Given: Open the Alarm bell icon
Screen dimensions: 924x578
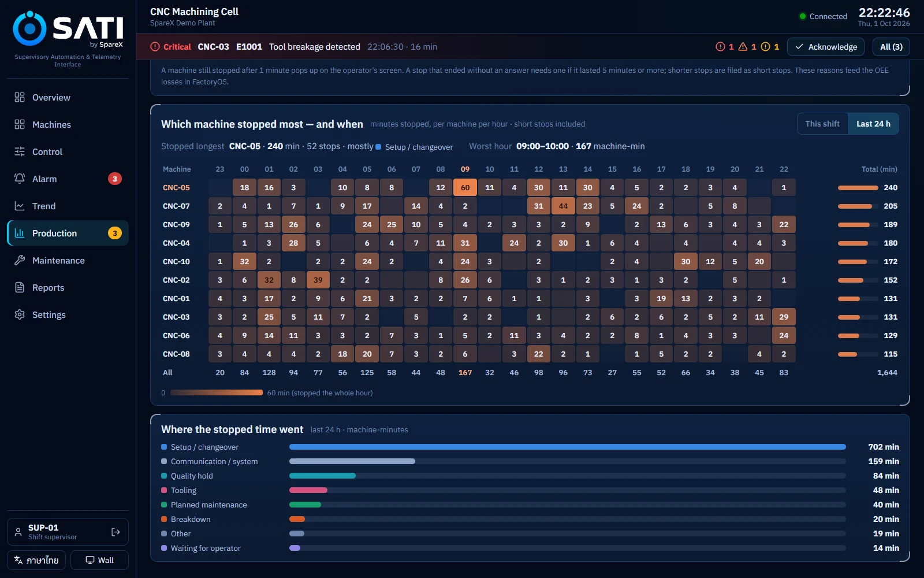Looking at the screenshot, I should point(20,179).
